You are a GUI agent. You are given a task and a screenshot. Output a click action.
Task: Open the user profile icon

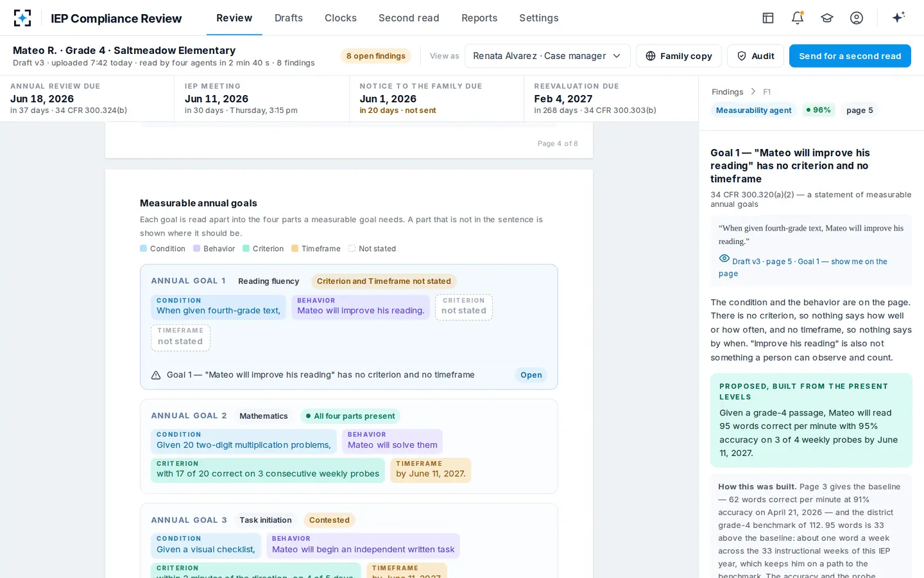point(857,18)
